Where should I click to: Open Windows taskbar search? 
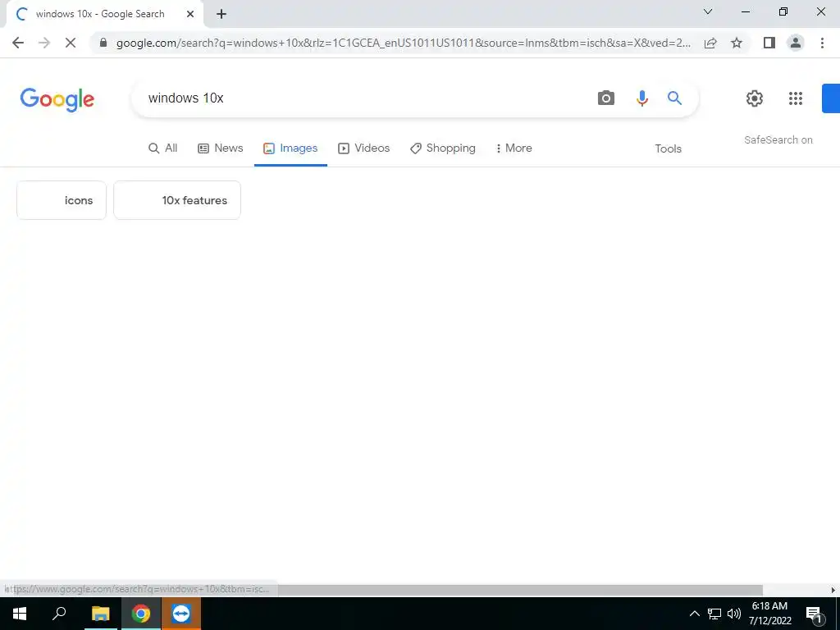coord(59,614)
